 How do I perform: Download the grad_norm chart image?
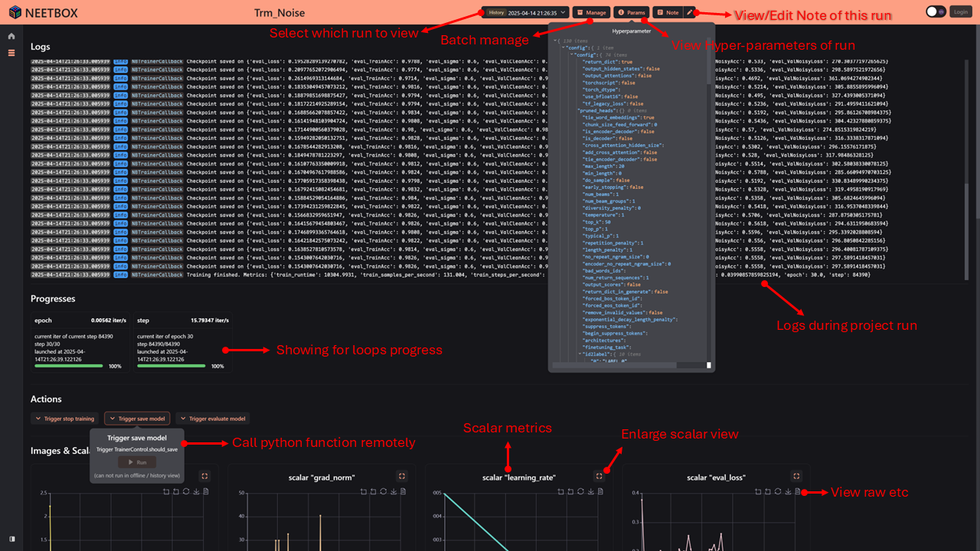pos(393,491)
